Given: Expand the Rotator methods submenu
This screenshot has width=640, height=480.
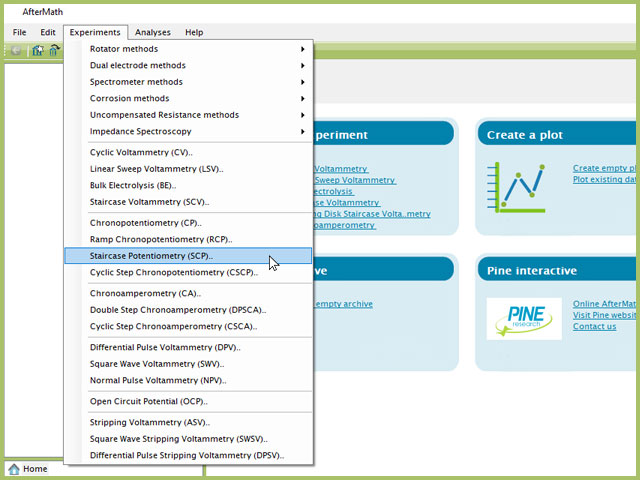Looking at the screenshot, I should point(189,49).
